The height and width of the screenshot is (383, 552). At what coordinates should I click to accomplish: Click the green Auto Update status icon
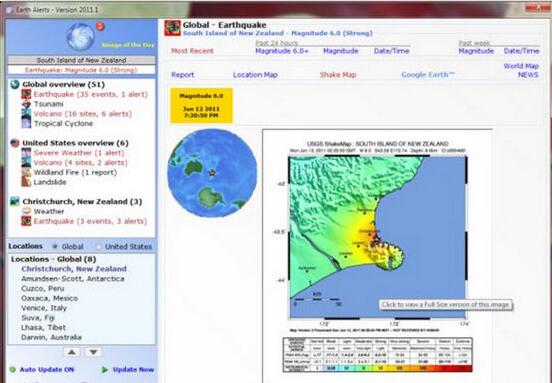point(12,370)
